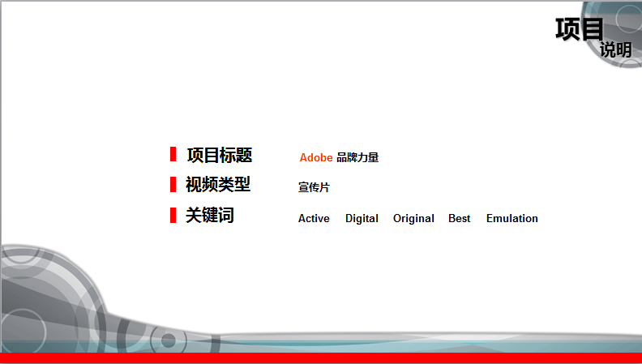
Task: Click the Best keyword
Action: coord(459,218)
